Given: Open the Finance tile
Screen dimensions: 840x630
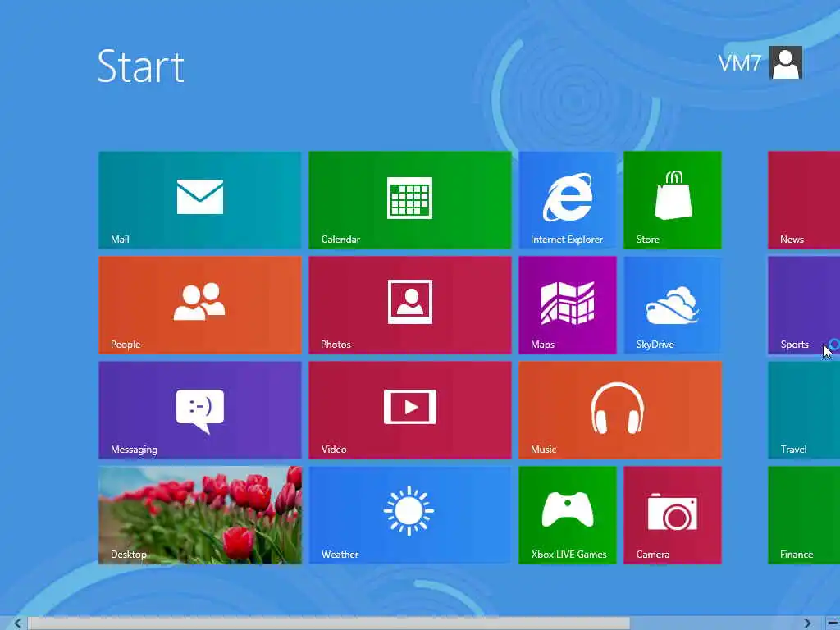Looking at the screenshot, I should (x=804, y=515).
